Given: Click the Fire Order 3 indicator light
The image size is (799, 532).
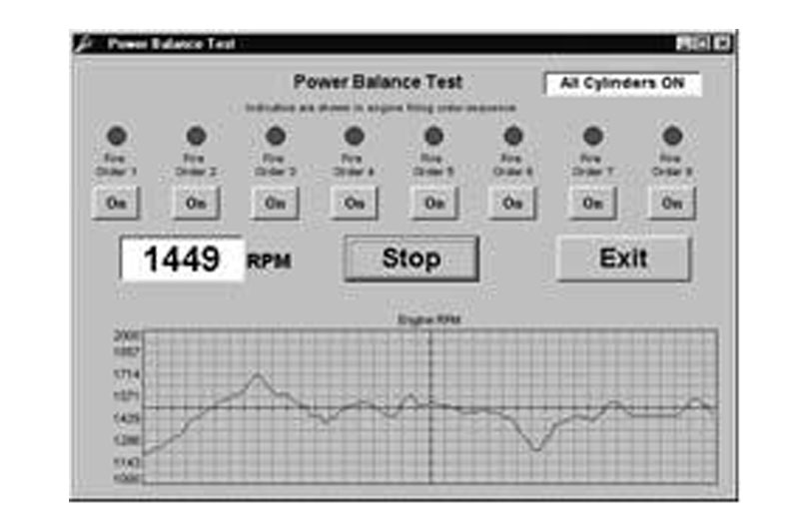Looking at the screenshot, I should pos(276,136).
